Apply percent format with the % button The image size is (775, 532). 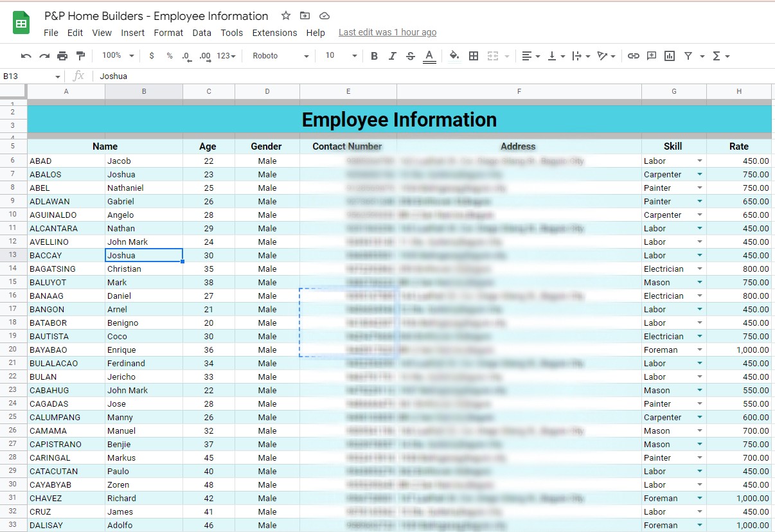pos(170,56)
